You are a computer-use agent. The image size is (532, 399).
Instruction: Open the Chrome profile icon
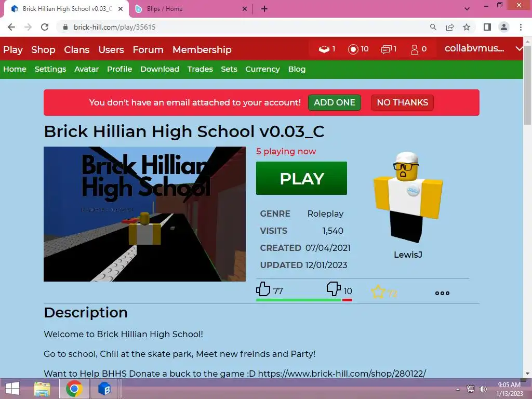504,27
